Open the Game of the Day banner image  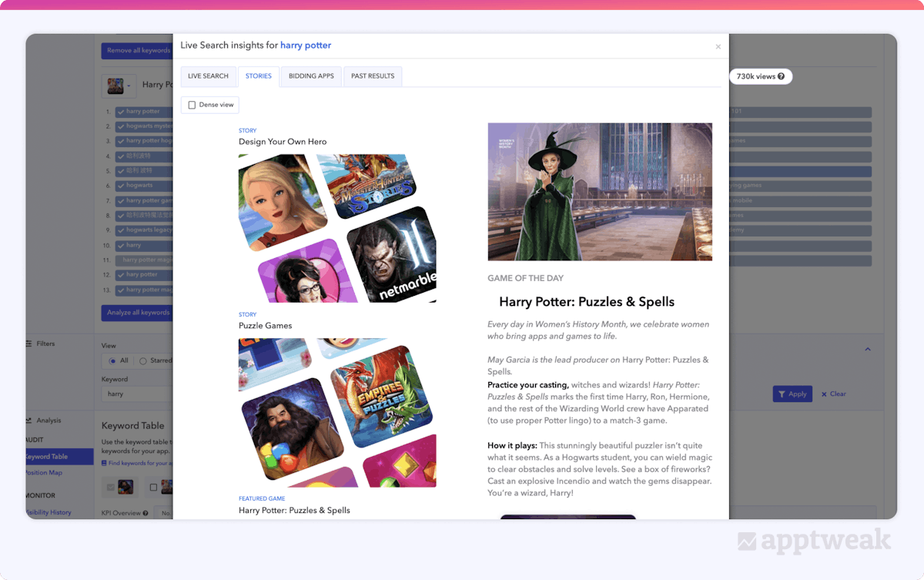[600, 192]
